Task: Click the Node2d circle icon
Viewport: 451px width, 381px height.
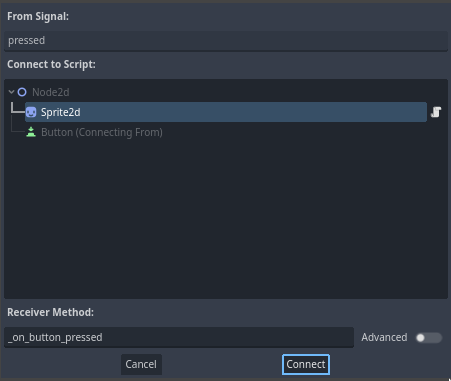Action: tap(22, 92)
